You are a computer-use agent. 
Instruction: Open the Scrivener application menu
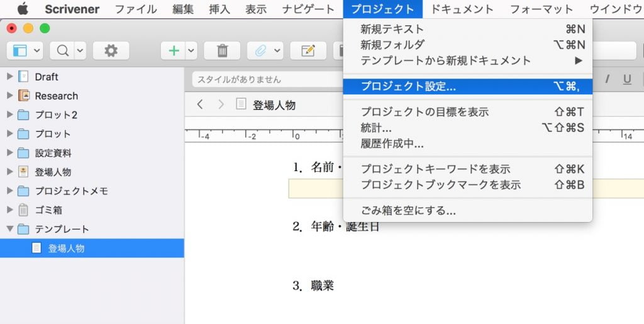72,9
